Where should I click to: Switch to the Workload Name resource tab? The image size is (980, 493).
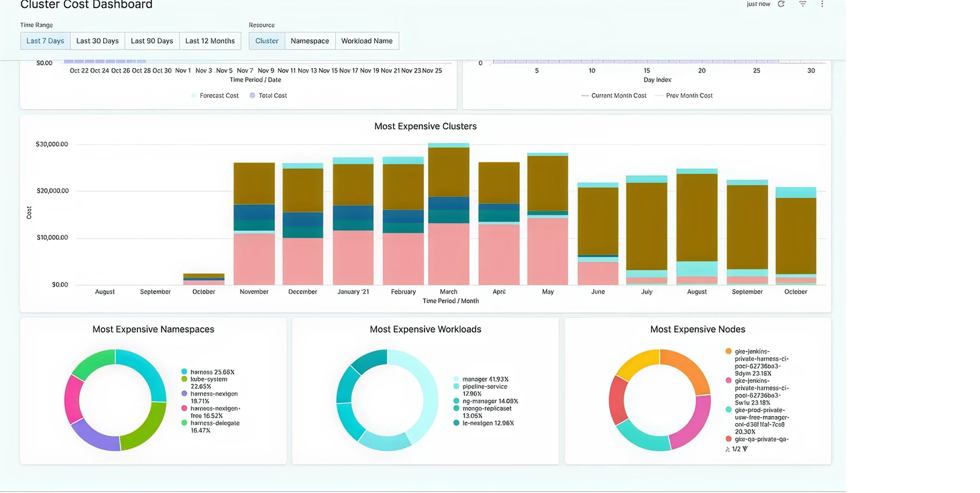click(367, 41)
